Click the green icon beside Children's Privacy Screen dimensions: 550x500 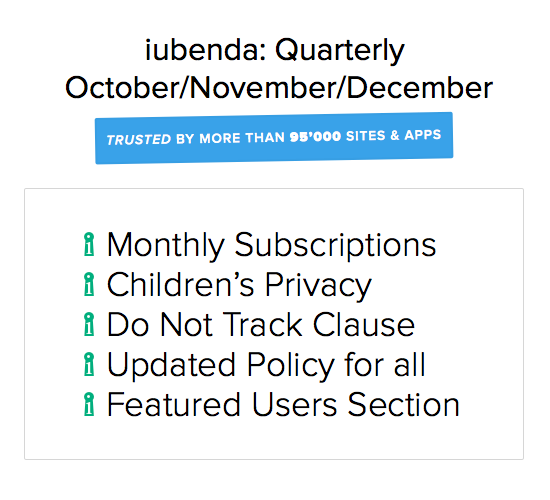tap(89, 284)
